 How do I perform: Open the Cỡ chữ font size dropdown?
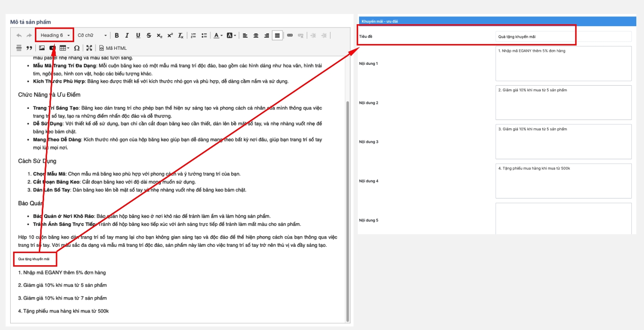pyautogui.click(x=92, y=35)
